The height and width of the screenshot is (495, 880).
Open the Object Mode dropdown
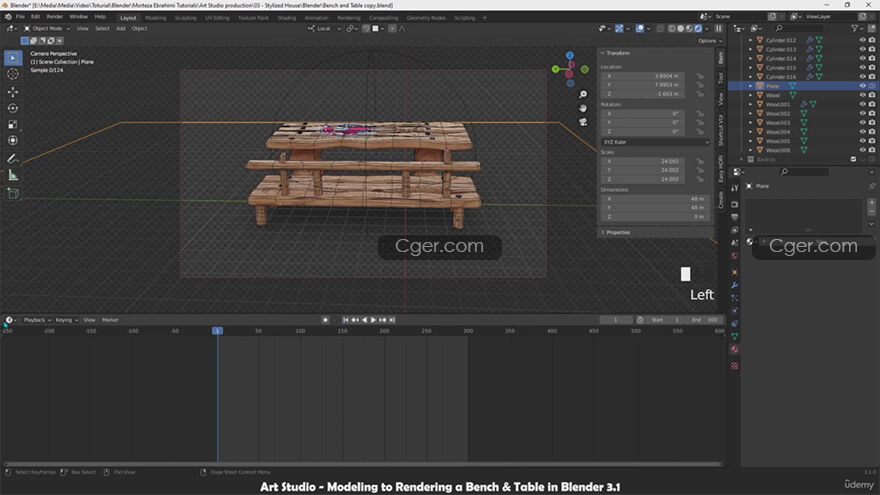tap(46, 28)
